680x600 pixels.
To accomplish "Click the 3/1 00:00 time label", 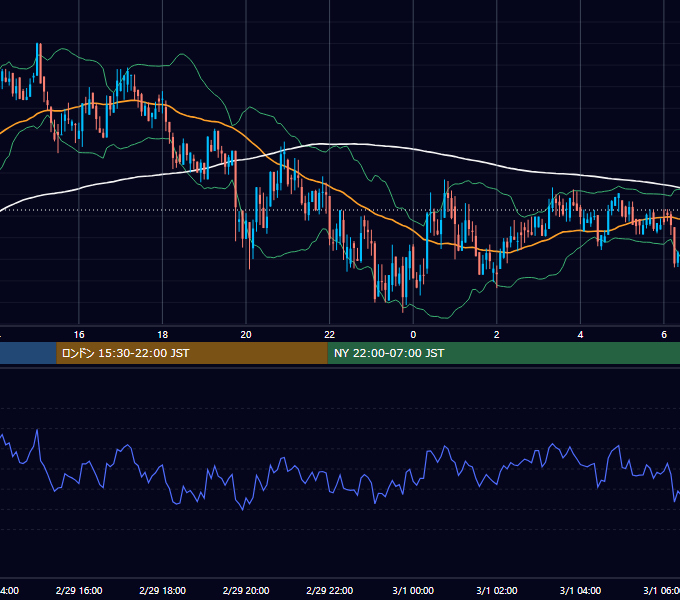I will [413, 590].
